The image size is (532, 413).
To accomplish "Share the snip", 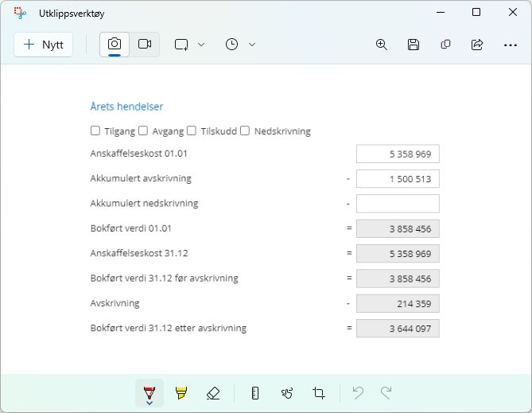I will pyautogui.click(x=477, y=45).
